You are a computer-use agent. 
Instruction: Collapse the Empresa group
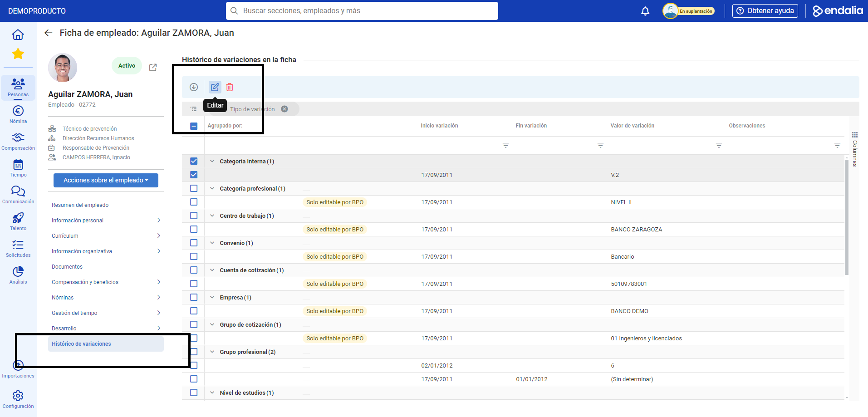pos(212,297)
